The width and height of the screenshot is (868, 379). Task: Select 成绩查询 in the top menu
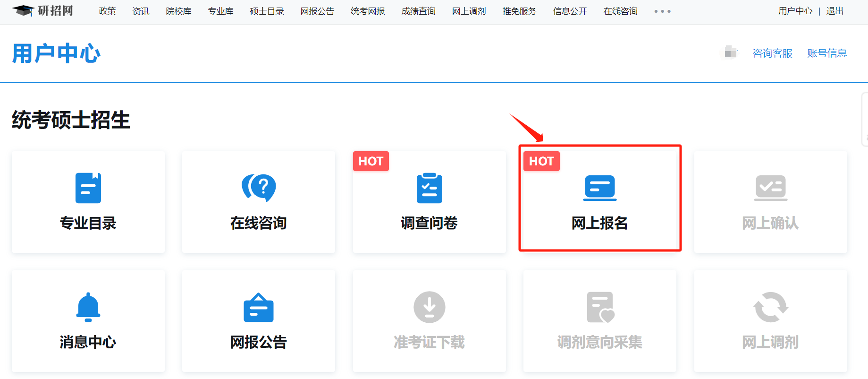(418, 11)
